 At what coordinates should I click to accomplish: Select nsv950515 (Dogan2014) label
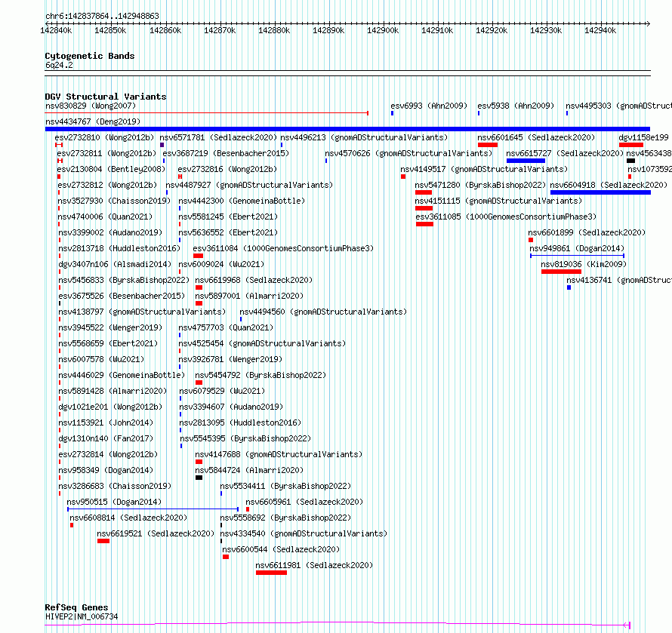point(114,502)
